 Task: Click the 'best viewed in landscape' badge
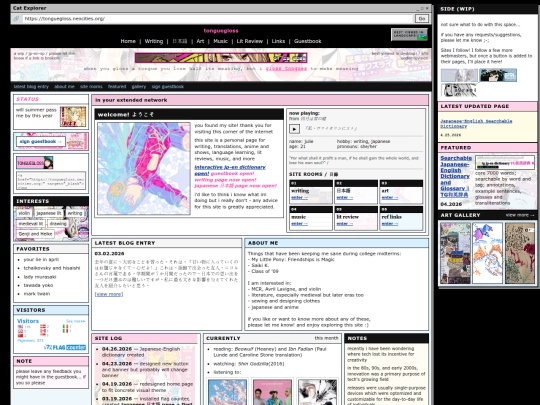click(x=409, y=34)
